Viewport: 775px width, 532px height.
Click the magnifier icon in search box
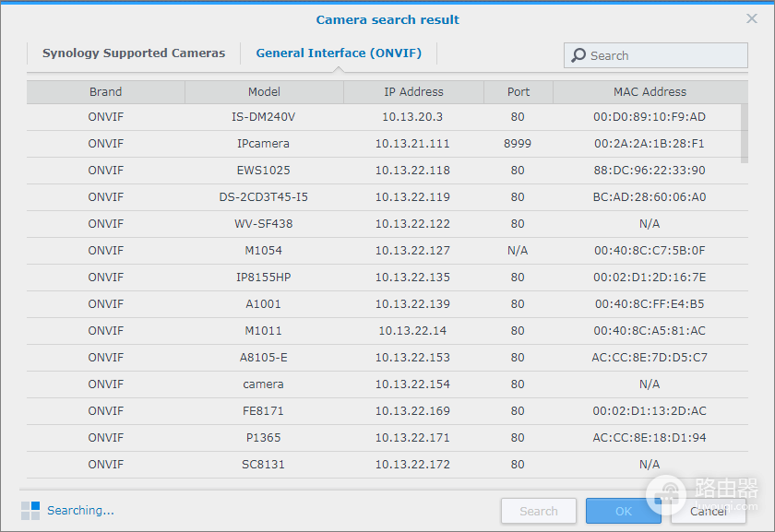578,55
